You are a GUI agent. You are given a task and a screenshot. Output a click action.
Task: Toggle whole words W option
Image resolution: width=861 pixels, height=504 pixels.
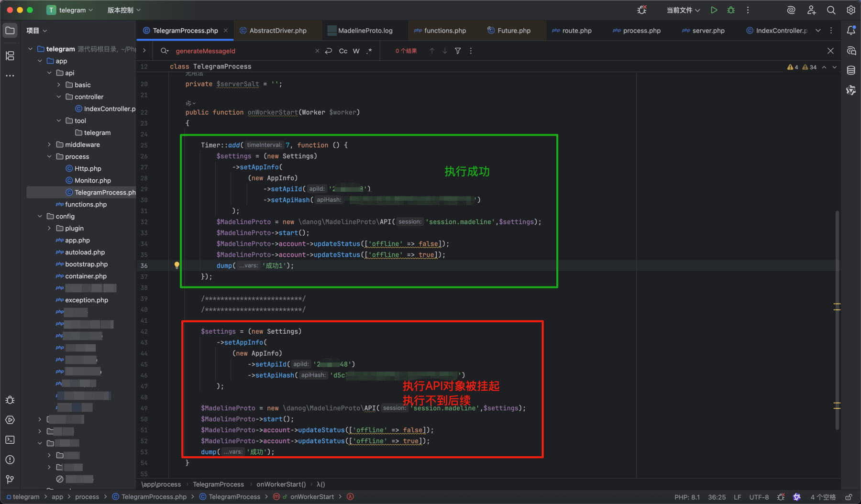[x=356, y=51]
